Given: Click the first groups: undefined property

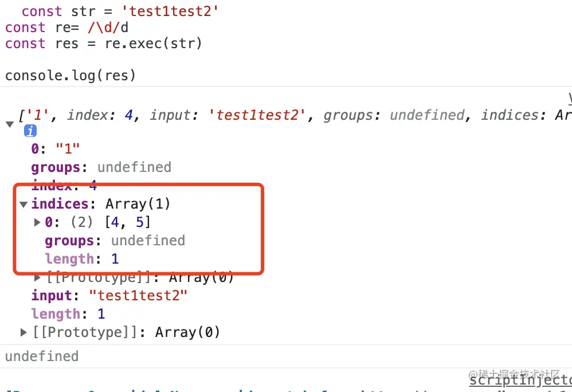Looking at the screenshot, I should [x=101, y=167].
